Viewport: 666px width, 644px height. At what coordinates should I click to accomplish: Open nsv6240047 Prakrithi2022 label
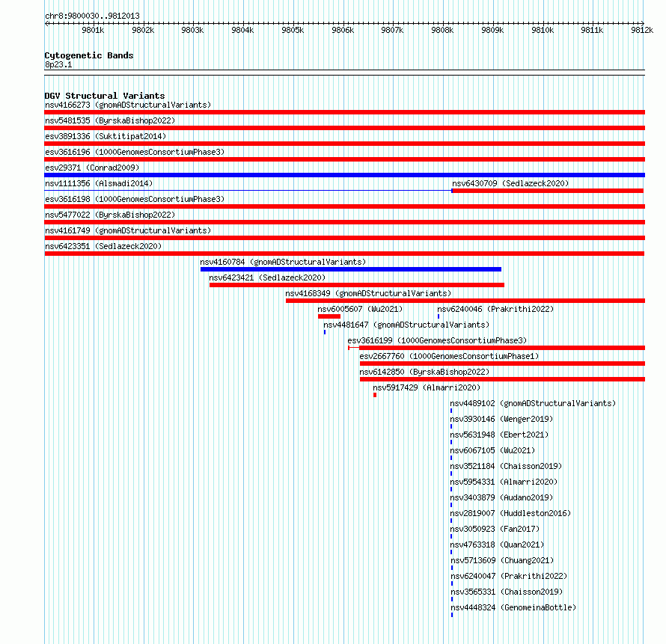tap(510, 576)
